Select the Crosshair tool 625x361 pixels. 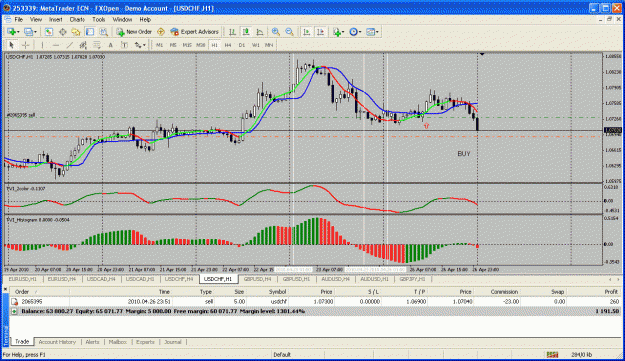pos(26,45)
